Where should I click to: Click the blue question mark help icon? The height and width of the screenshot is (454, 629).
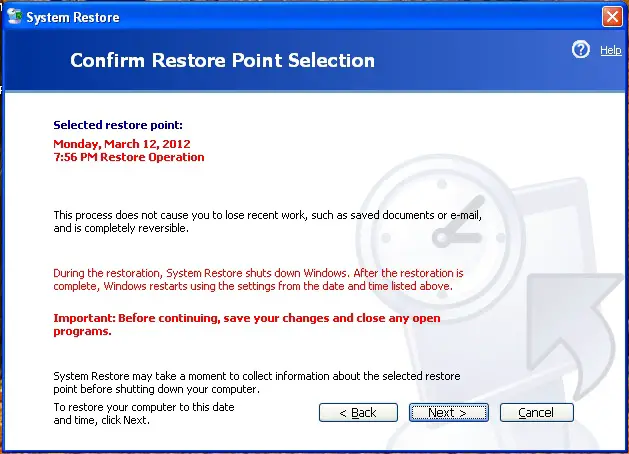click(x=580, y=50)
